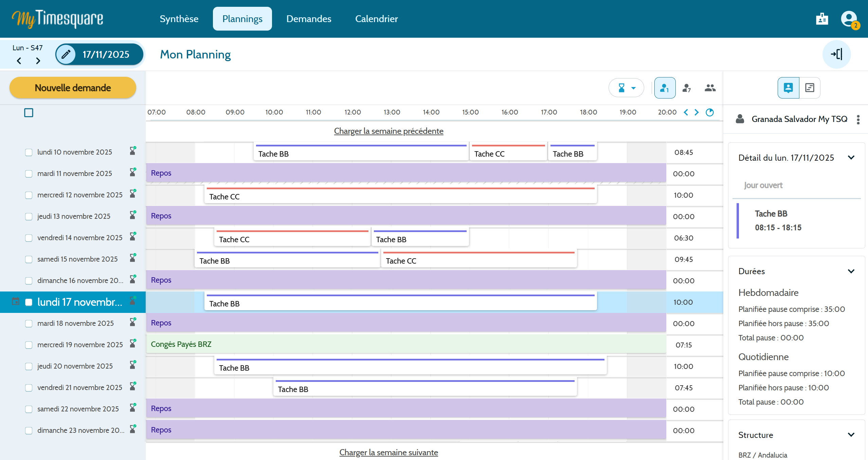Open kebab menu next to Granada Salvador
The image size is (868, 460).
(x=858, y=120)
